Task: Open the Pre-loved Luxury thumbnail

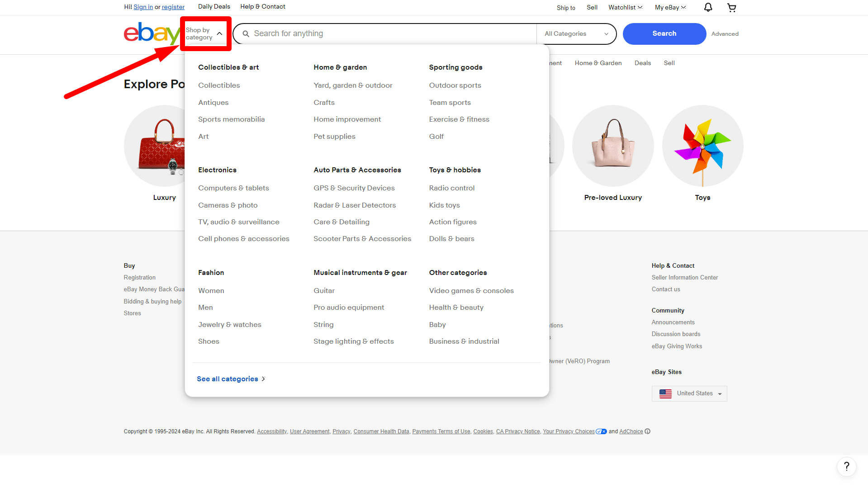Action: click(612, 146)
